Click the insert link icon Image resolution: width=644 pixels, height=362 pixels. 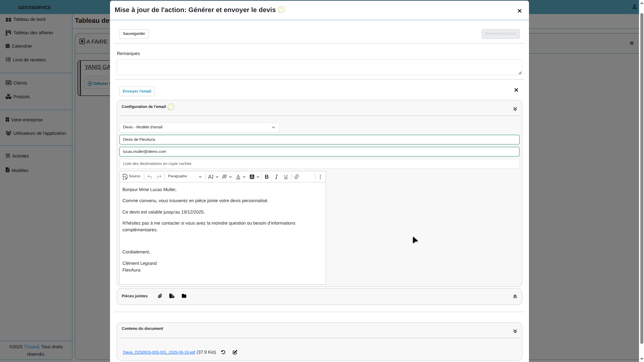297,177
